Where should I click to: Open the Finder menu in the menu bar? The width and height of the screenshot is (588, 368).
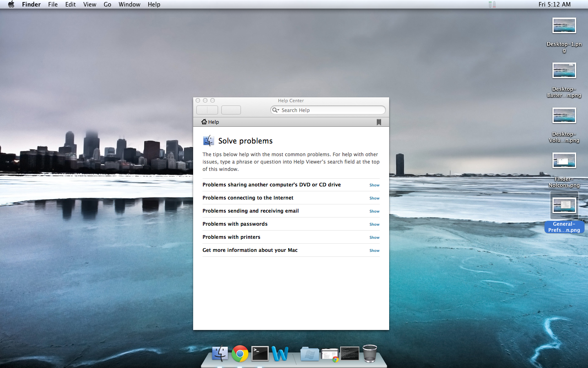click(x=31, y=4)
